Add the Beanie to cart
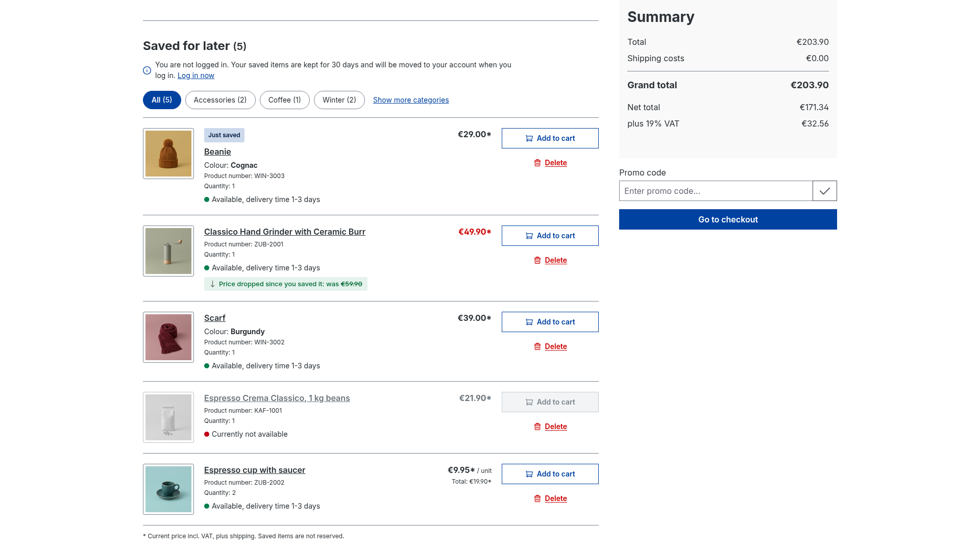This screenshot has width=980, height=551. tap(550, 138)
